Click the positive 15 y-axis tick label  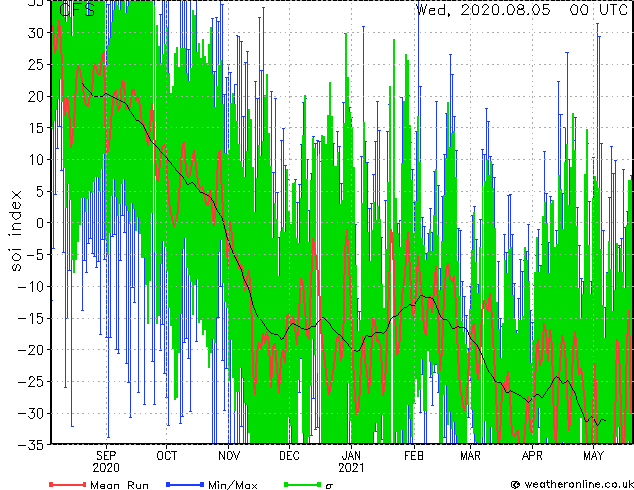coord(36,128)
